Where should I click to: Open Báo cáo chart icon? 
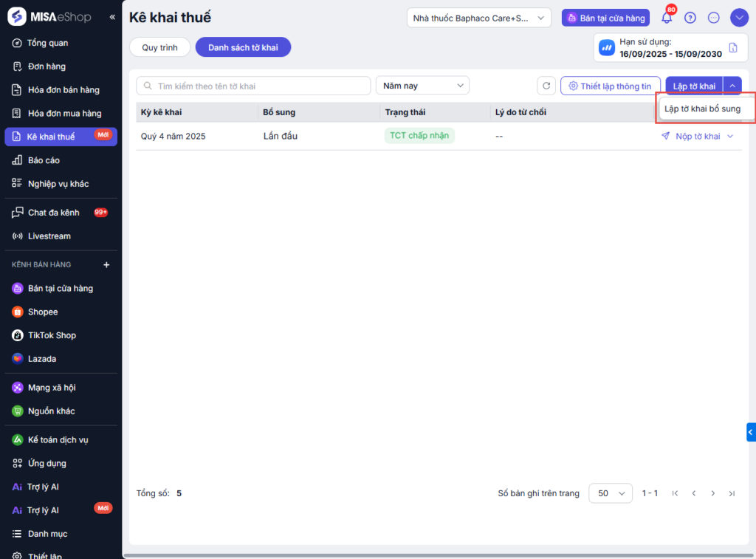click(17, 160)
